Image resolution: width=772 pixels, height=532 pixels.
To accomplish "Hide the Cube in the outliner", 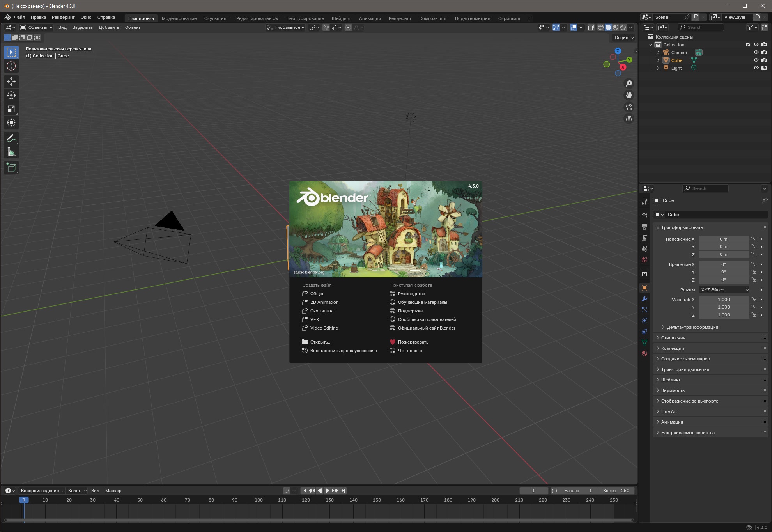I will [756, 60].
